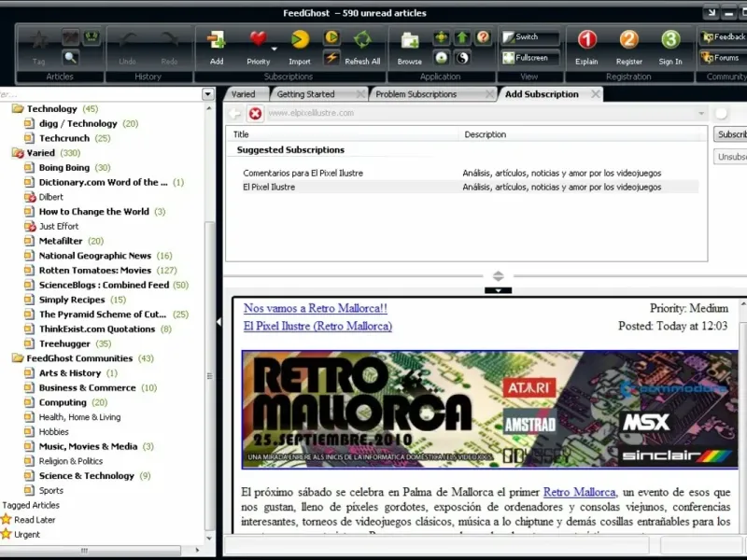Toggle the Switch view option
This screenshot has width=747, height=560.
[x=528, y=37]
